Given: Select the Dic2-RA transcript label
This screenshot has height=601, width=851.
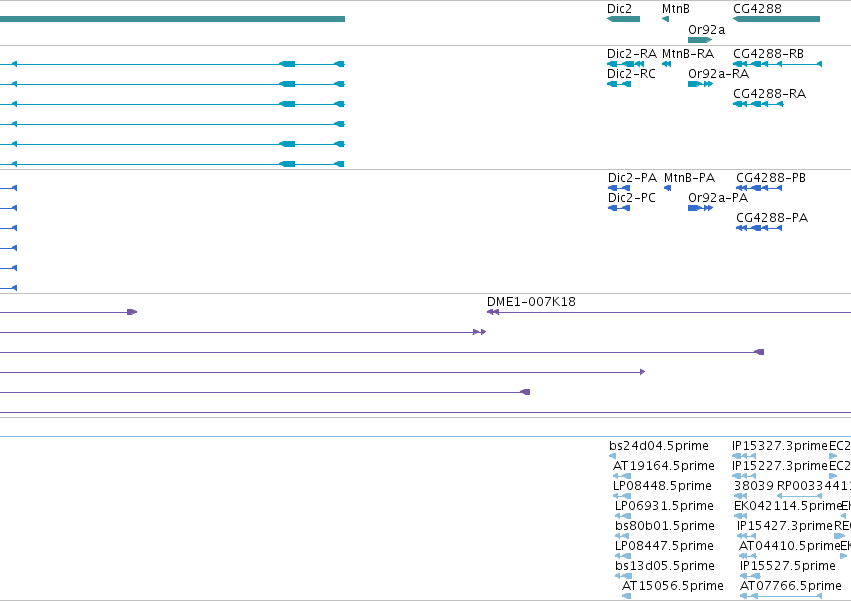Looking at the screenshot, I should click(632, 54).
